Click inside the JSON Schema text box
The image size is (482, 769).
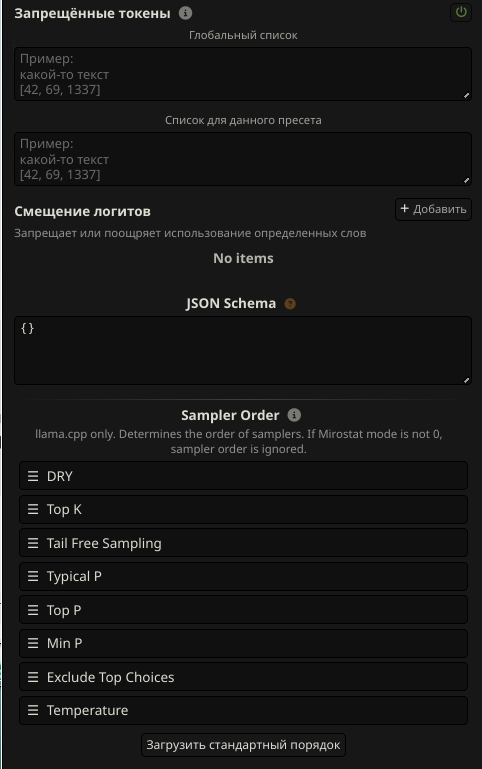(x=243, y=350)
